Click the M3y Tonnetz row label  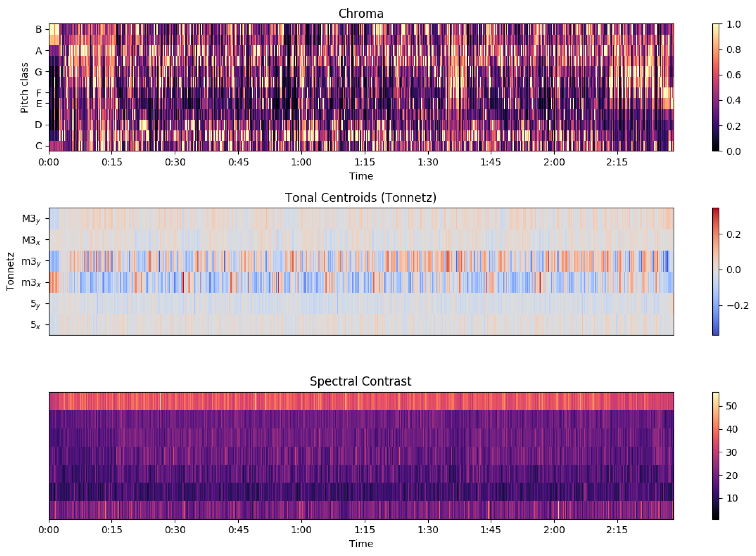tap(31, 219)
